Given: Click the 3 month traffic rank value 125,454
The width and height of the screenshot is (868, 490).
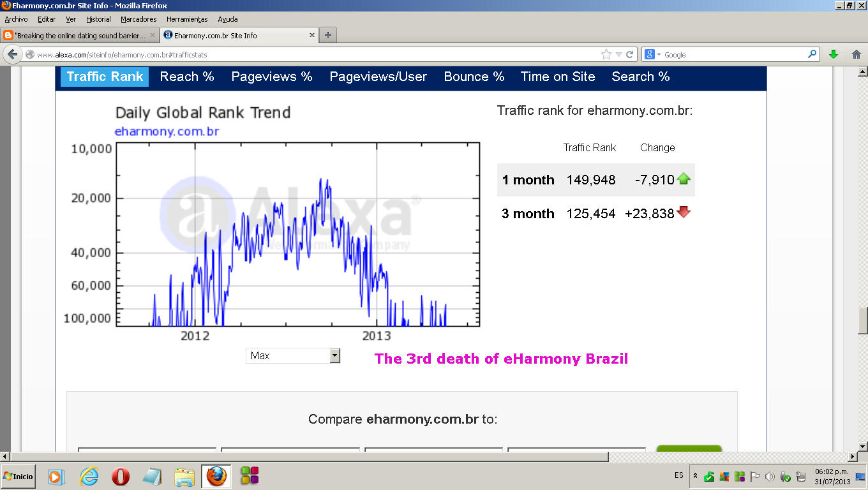Looking at the screenshot, I should click(591, 214).
